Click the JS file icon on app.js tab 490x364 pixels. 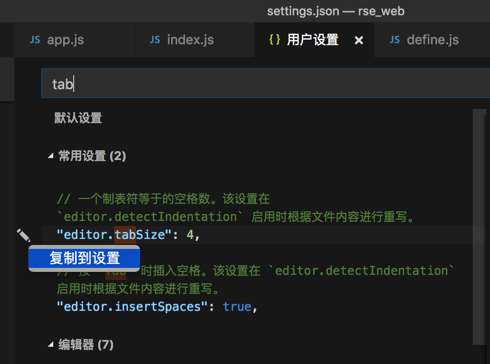(x=35, y=40)
